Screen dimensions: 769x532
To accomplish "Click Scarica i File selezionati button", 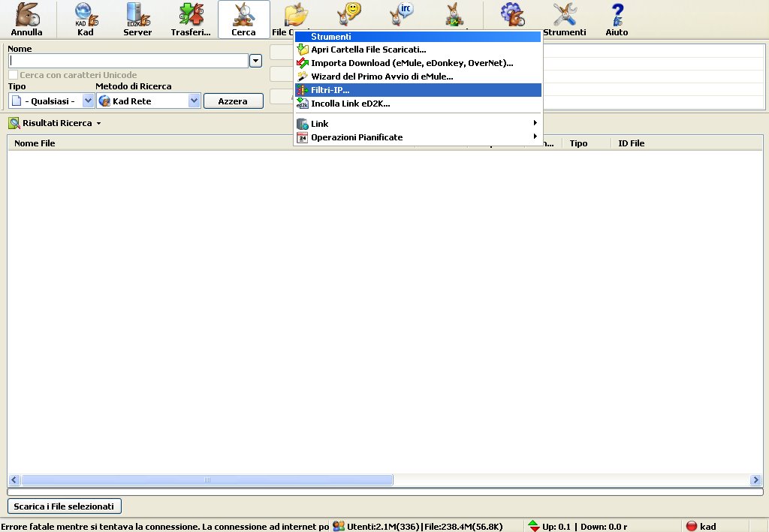I will click(x=65, y=506).
